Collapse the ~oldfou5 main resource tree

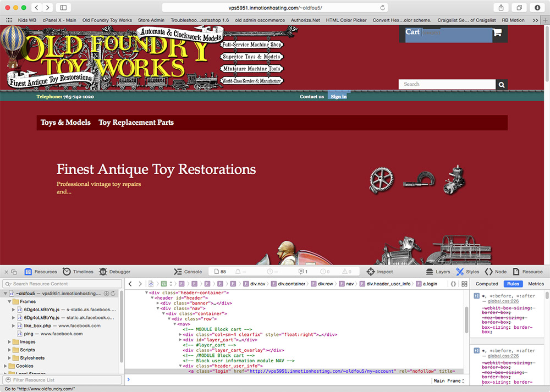point(5,294)
